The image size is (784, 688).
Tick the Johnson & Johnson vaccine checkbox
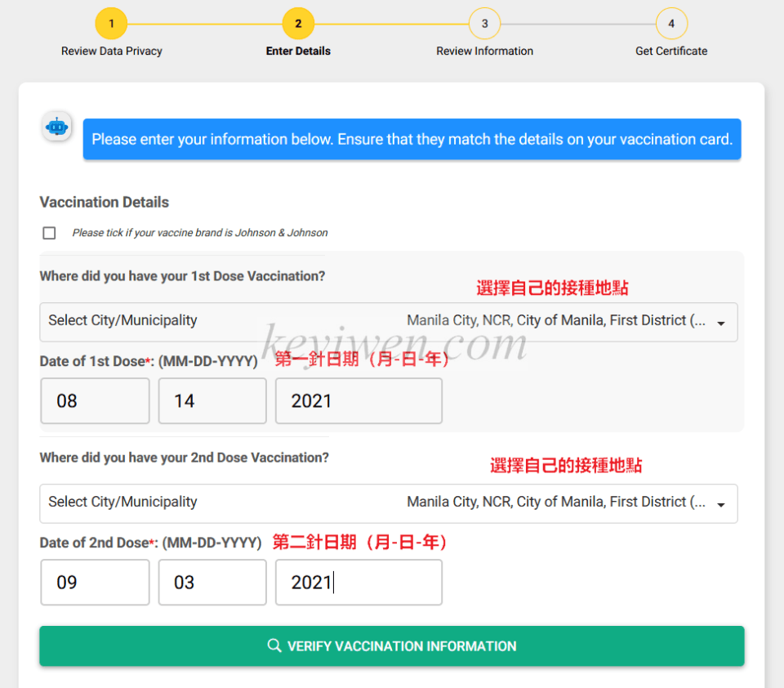pos(49,233)
